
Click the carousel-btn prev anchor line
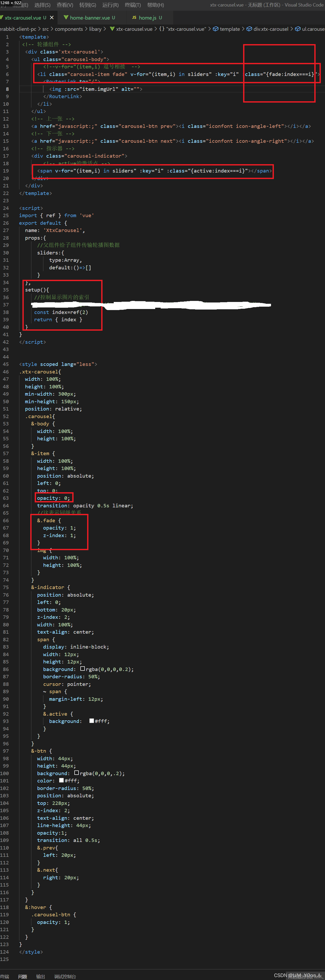click(x=171, y=126)
